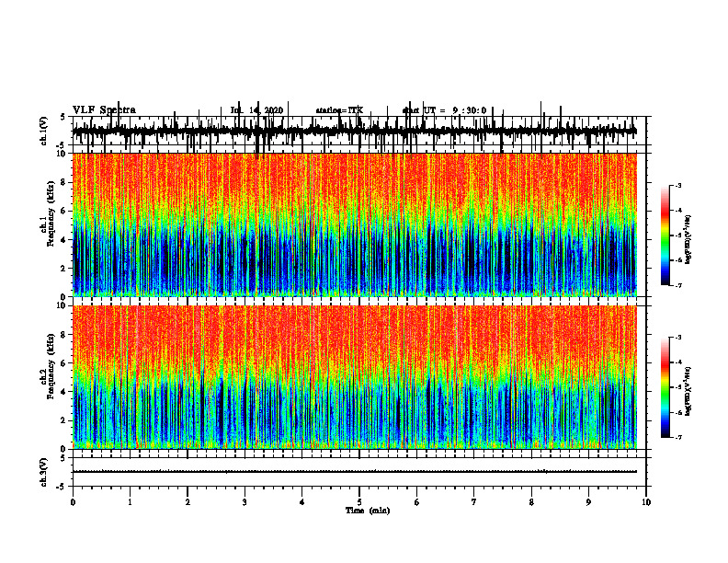Click the "8" kHz tick on ch.1 frequency axis
The height and width of the screenshot is (563, 728).
[64, 182]
